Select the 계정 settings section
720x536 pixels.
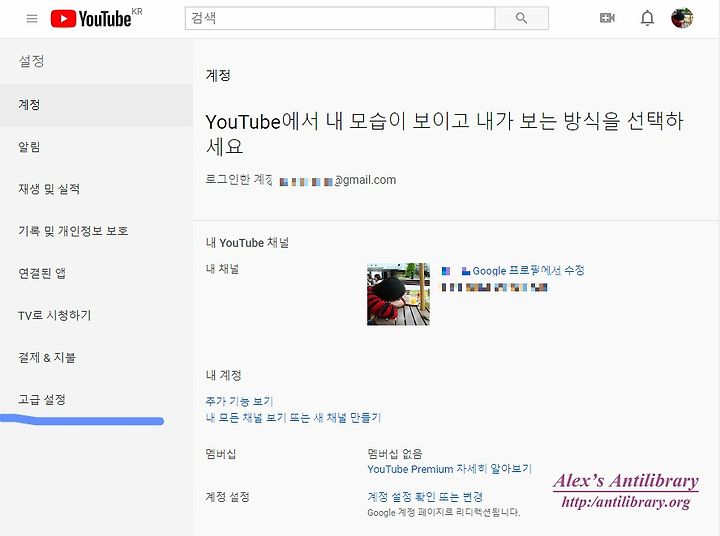[x=96, y=105]
